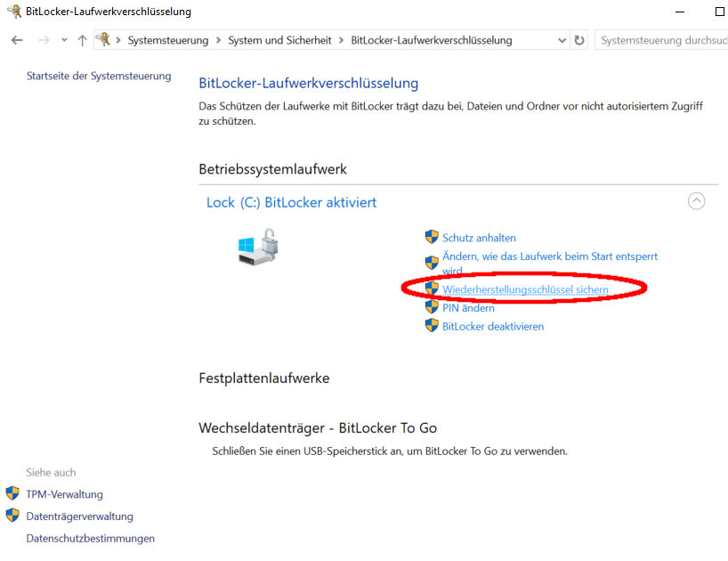Click the Back navigation arrow
The image size is (728, 561).
pyautogui.click(x=17, y=40)
